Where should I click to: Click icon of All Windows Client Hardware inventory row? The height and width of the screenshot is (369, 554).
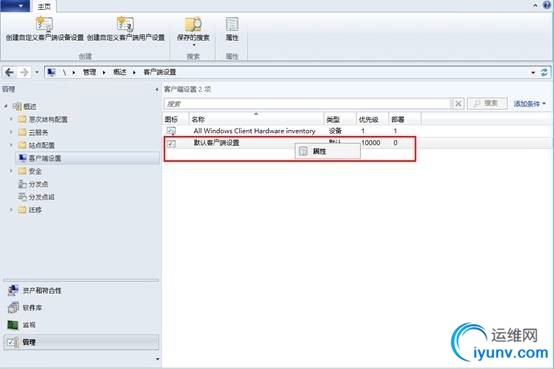171,131
